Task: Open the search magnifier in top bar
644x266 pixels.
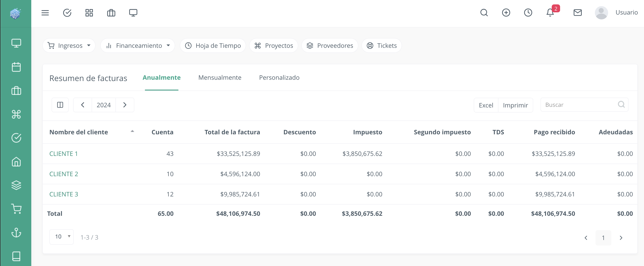Action: [484, 13]
